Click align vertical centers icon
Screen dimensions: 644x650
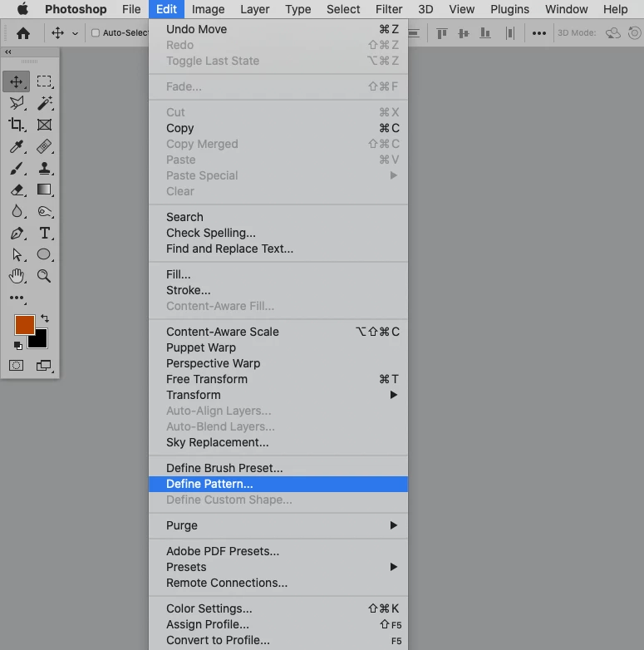(x=464, y=32)
